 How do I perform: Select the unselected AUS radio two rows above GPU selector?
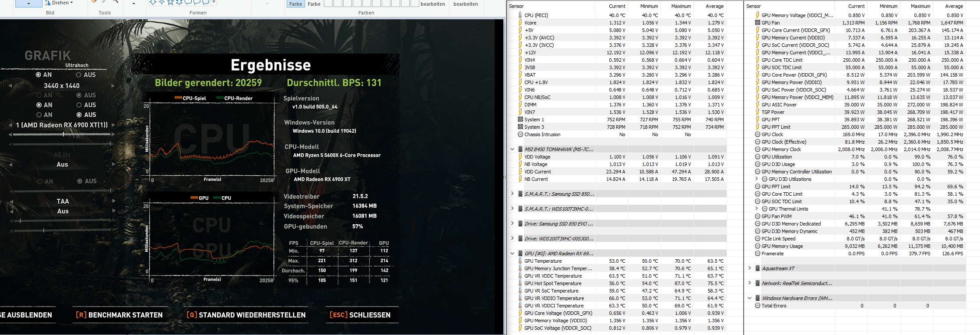(x=79, y=105)
